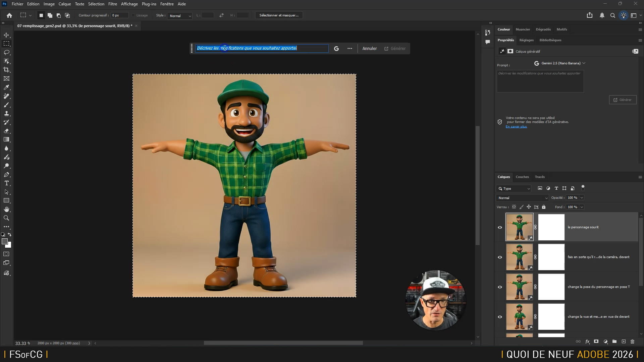
Task: Select the Lasso tool
Action: [x=6, y=52]
